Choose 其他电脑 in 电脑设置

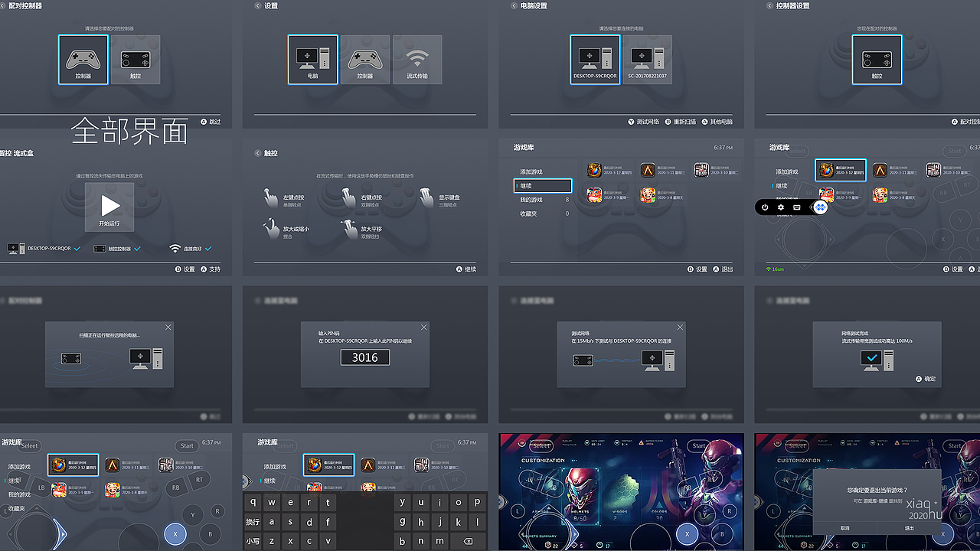(717, 122)
